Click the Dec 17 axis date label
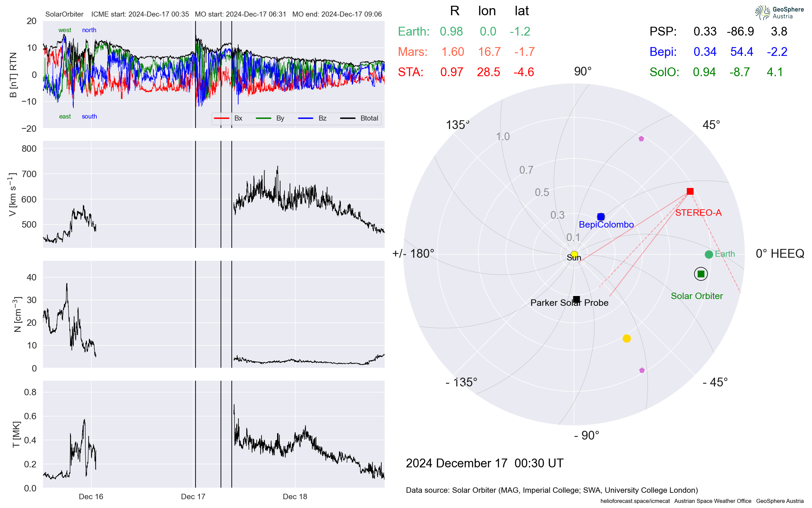This screenshot has width=812, height=508. [193, 496]
